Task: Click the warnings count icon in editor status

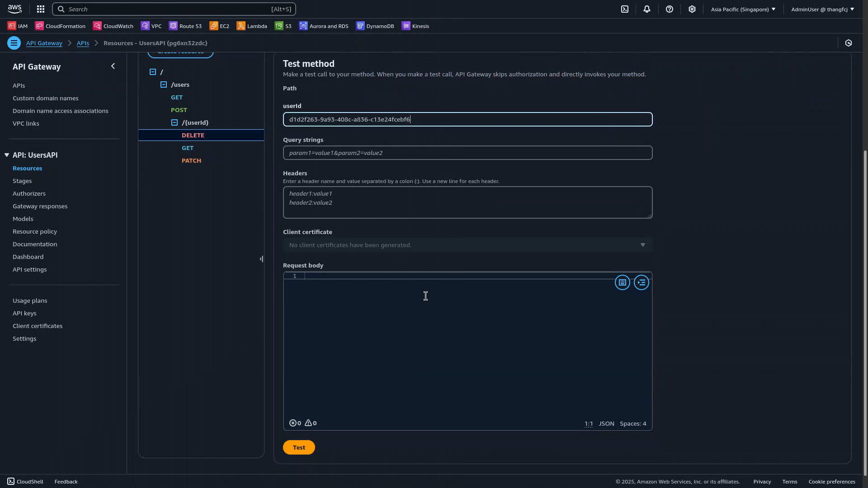Action: [311, 423]
